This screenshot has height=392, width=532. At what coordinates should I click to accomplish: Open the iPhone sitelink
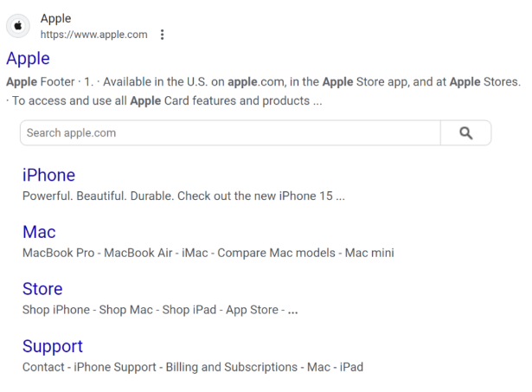[48, 175]
